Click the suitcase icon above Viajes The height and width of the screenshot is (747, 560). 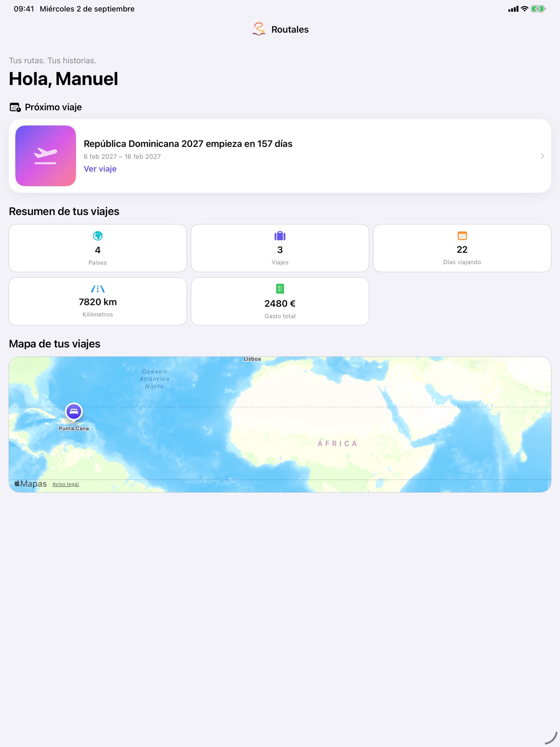click(280, 236)
